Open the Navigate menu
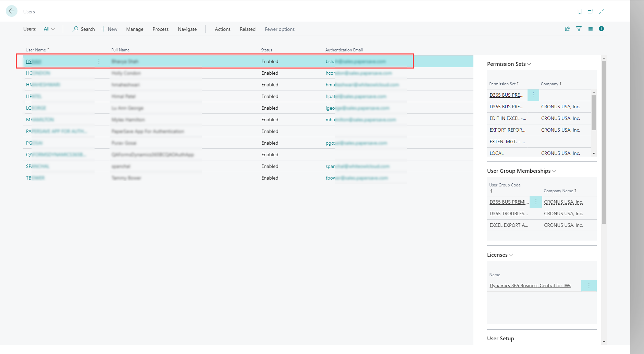The height and width of the screenshot is (354, 644). 187,29
